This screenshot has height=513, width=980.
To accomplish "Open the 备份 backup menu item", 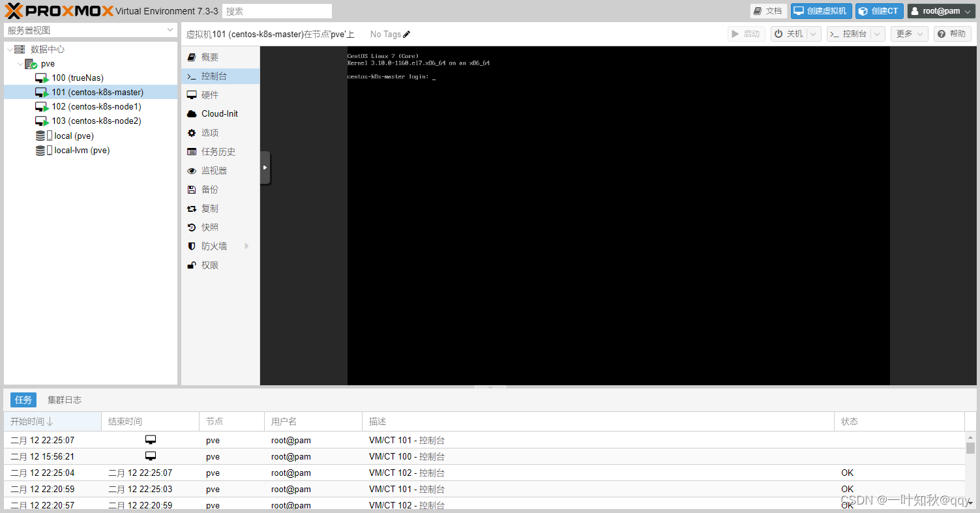I will click(220, 190).
